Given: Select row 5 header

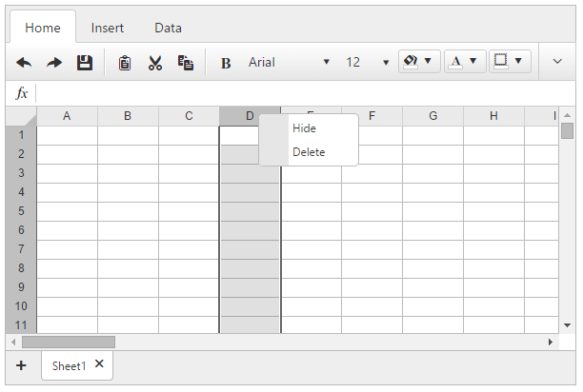Looking at the screenshot, I should tap(21, 211).
